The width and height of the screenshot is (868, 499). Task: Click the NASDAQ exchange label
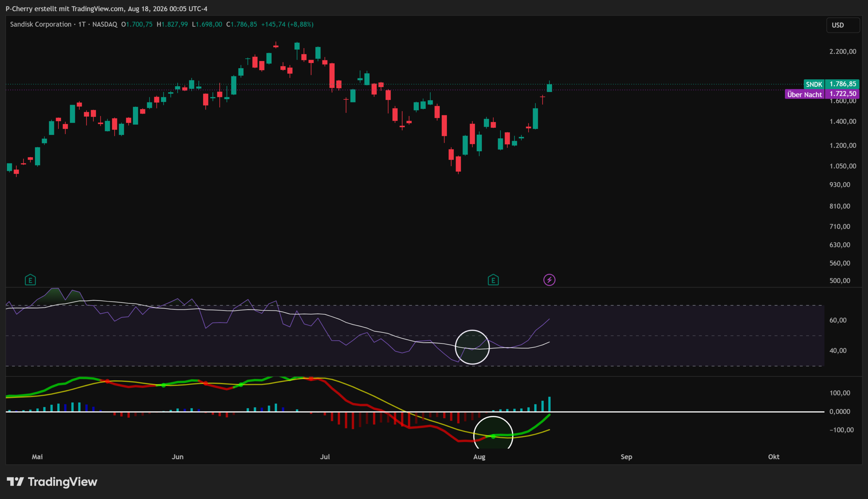(x=105, y=24)
